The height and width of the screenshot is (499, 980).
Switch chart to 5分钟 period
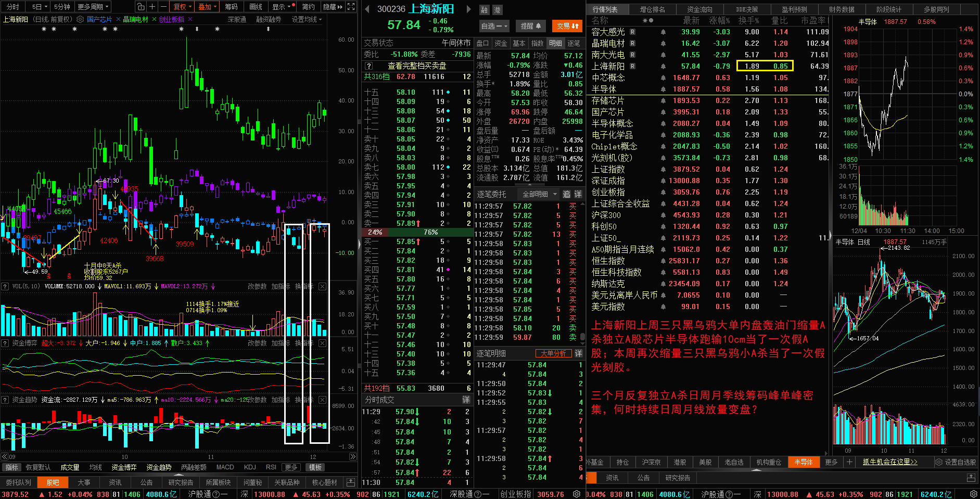coord(62,7)
